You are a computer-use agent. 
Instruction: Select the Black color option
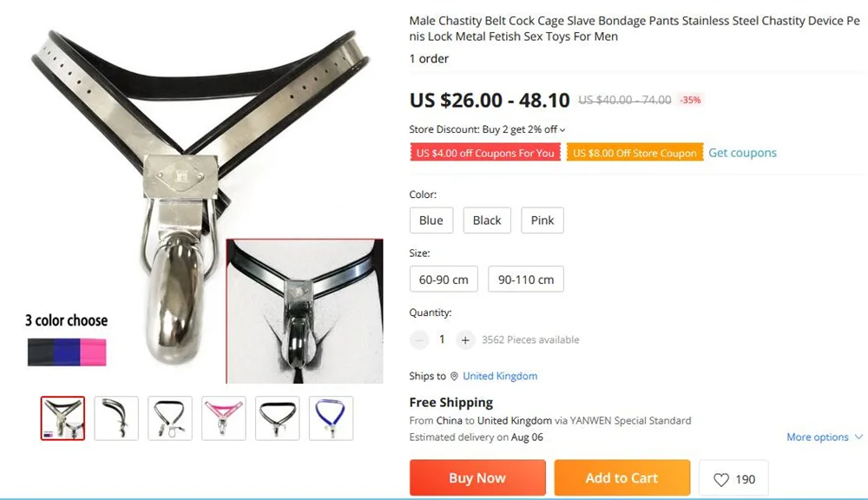[x=487, y=220]
